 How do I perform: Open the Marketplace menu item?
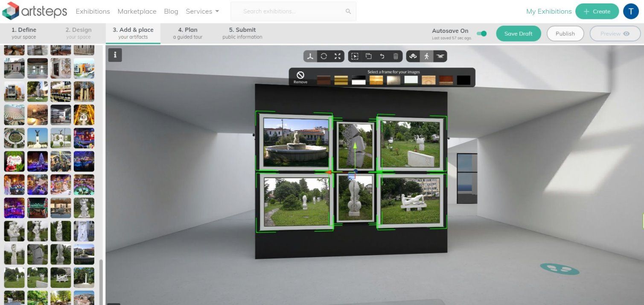pos(137,12)
